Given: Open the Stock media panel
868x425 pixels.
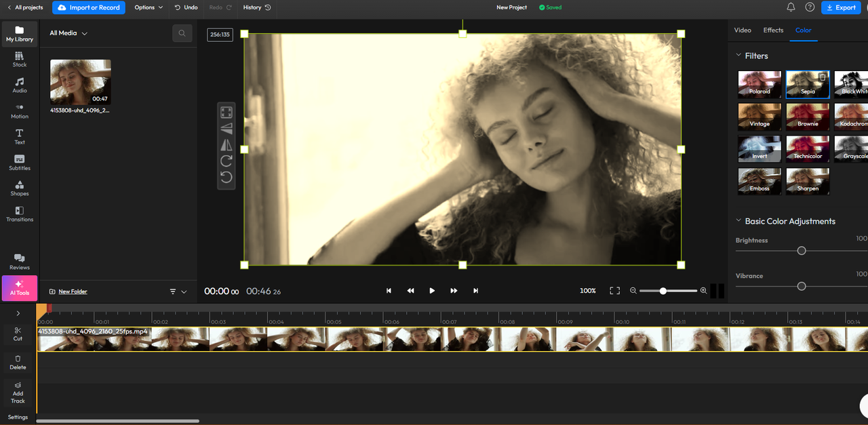Looking at the screenshot, I should pyautogui.click(x=20, y=60).
